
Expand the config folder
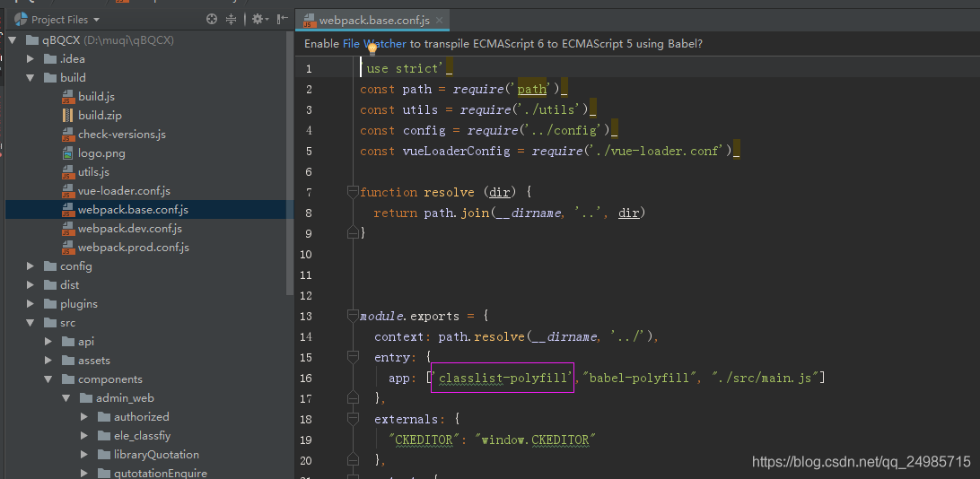coord(31,266)
